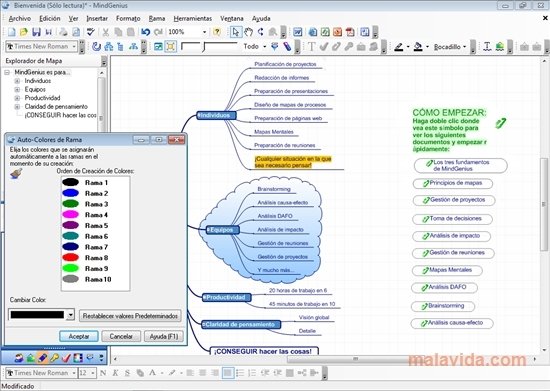Select the red Rama 8 color swatch
The height and width of the screenshot is (391, 550).
pyautogui.click(x=71, y=258)
